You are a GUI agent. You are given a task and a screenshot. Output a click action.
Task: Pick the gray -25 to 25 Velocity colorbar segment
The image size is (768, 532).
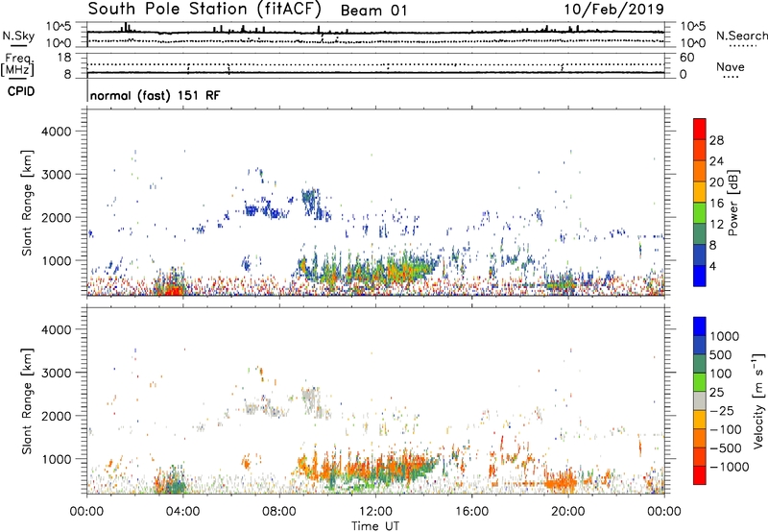point(700,400)
